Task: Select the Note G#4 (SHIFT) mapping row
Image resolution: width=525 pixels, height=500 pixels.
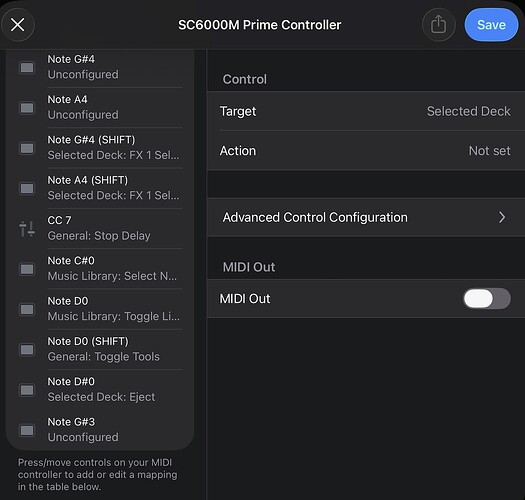Action: point(100,148)
